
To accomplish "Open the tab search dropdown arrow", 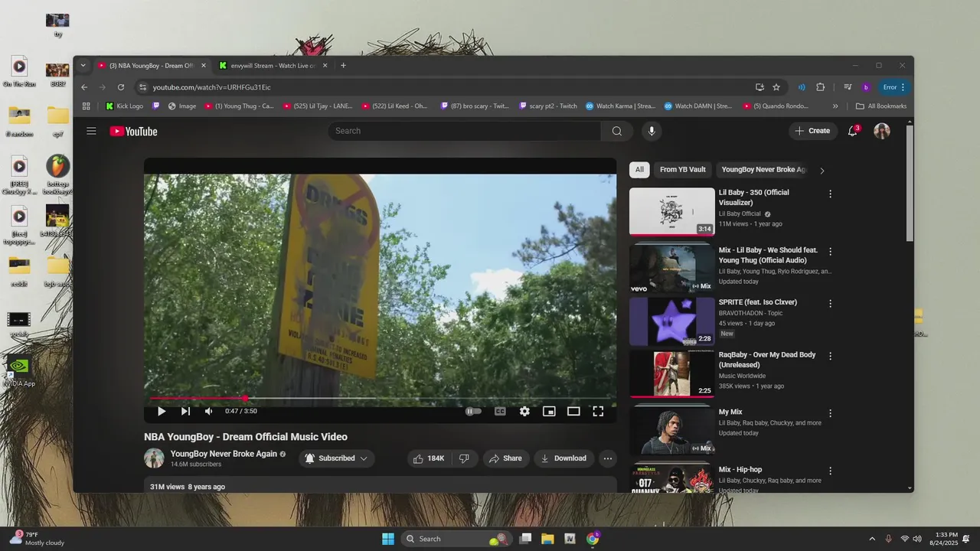I will (x=83, y=66).
